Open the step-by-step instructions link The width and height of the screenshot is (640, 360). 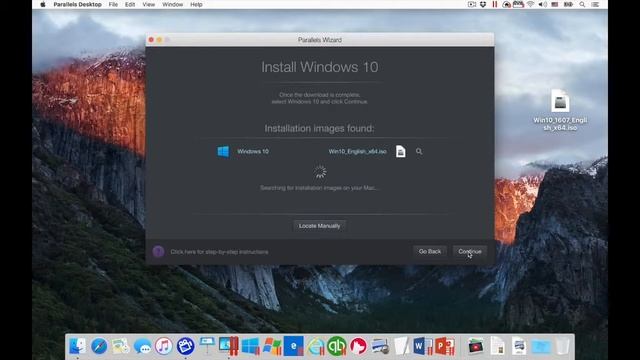[x=219, y=252]
